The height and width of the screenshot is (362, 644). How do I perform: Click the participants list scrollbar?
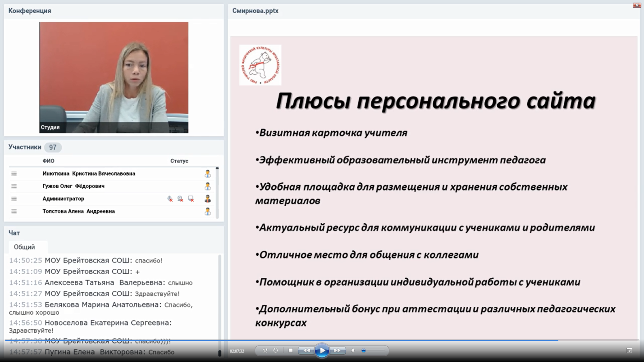click(217, 193)
